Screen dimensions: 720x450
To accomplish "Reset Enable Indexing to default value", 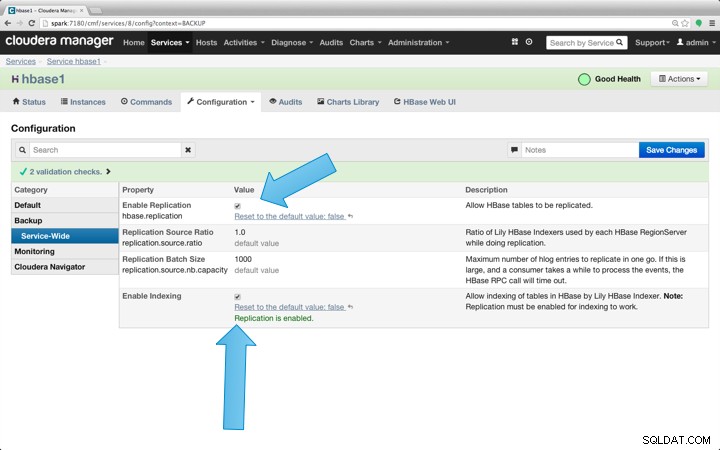I will pyautogui.click(x=290, y=307).
